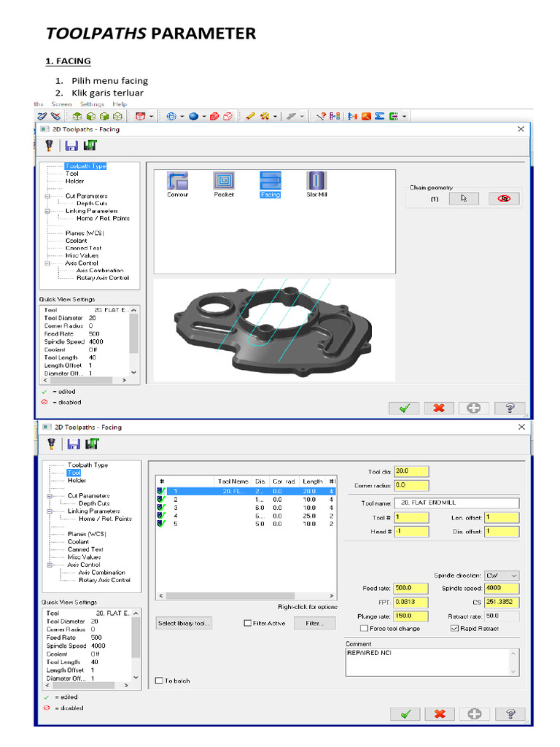
Task: Select Tool in the upper dialog tree
Action: tap(72, 174)
